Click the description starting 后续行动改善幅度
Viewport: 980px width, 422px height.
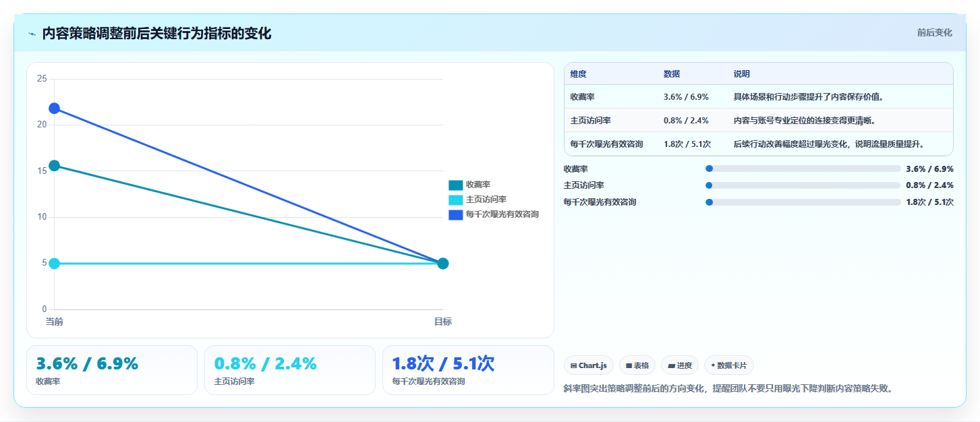coord(829,144)
